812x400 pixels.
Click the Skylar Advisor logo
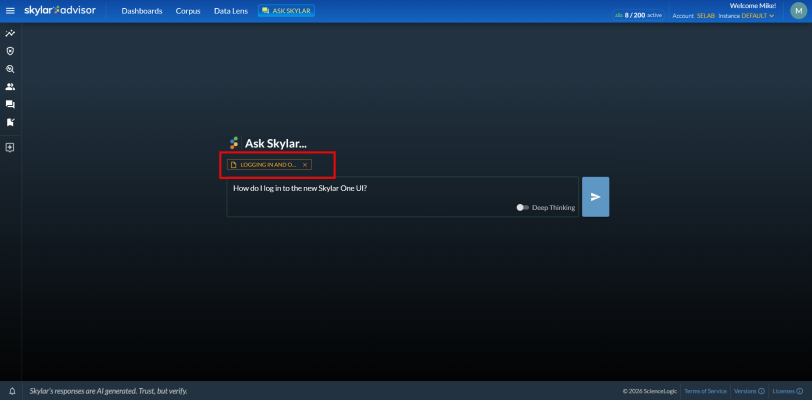tap(60, 10)
